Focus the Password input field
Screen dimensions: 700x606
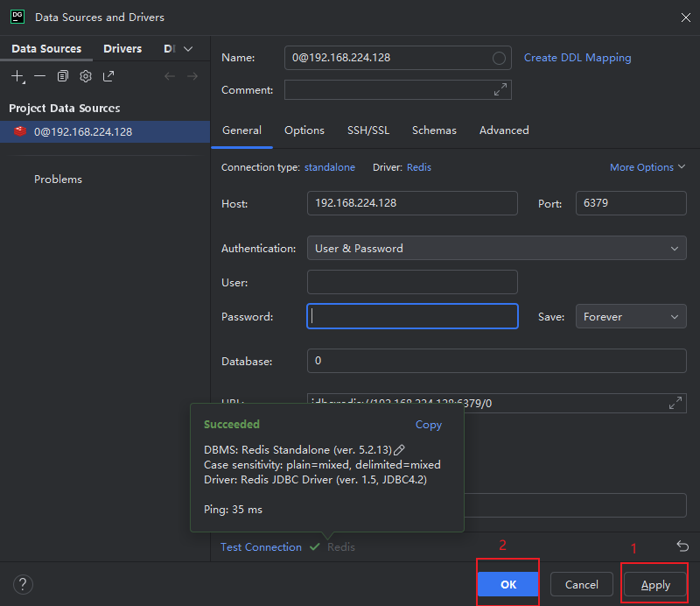(412, 316)
